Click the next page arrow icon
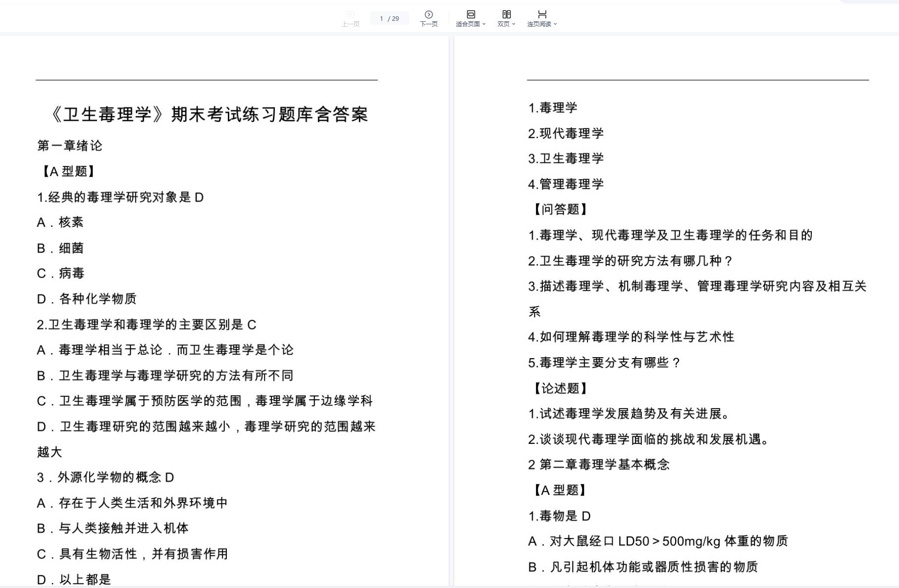This screenshot has width=899, height=588. click(x=428, y=15)
